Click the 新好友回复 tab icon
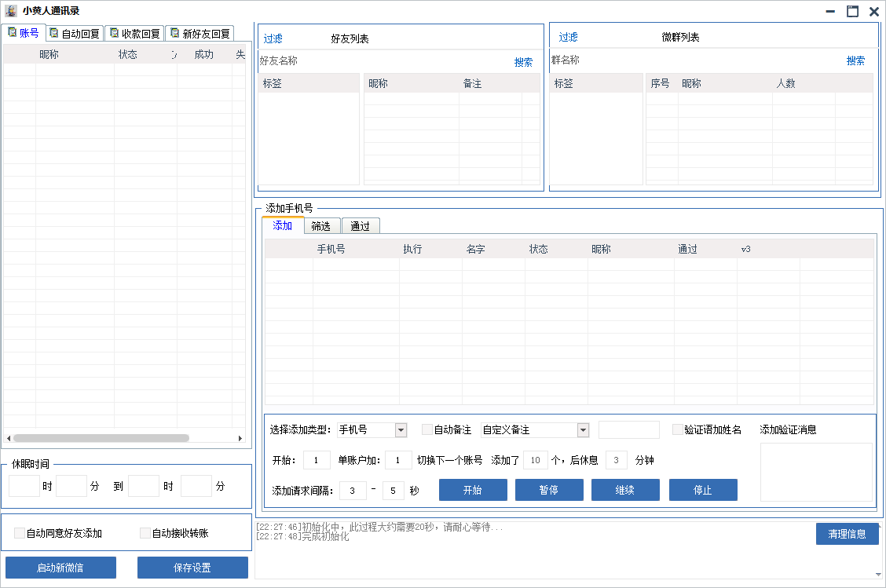886x588 pixels. (174, 33)
